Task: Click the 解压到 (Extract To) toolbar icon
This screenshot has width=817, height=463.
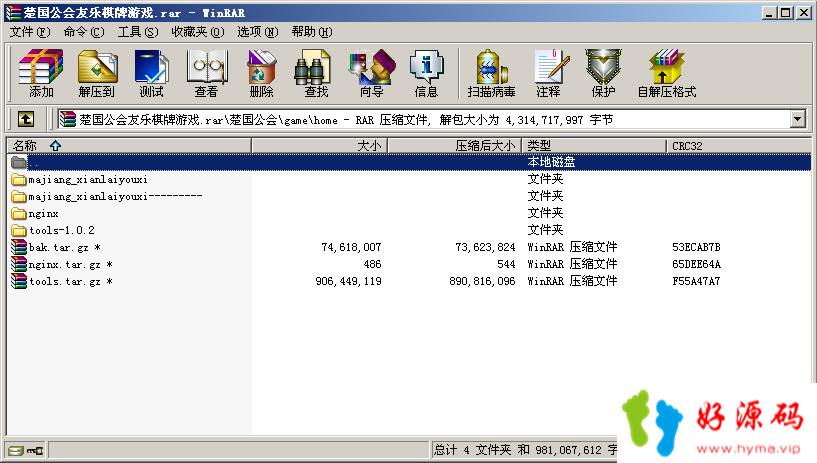Action: [97, 73]
